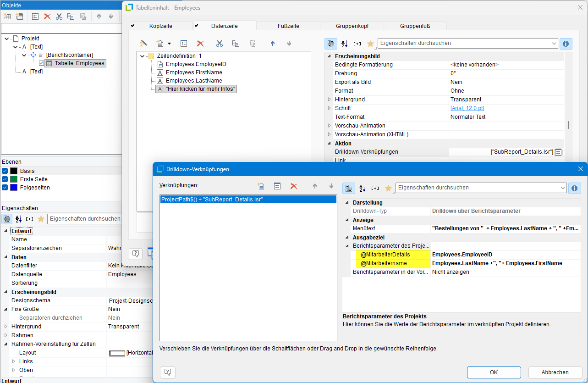The image size is (588, 383).
Task: Click the move up arrow in Tabelleninhalt toolbar
Action: (273, 44)
